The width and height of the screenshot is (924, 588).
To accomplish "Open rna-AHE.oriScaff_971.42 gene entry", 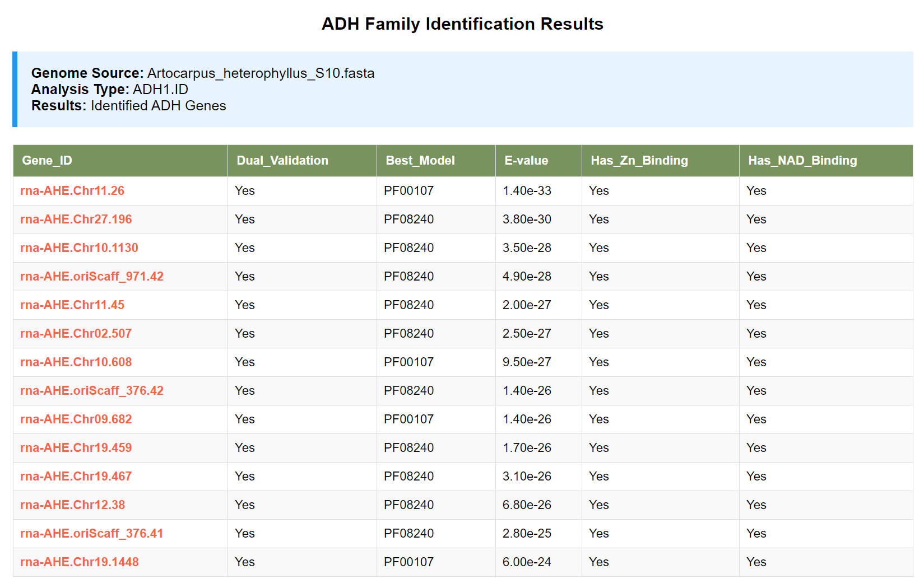I will pyautogui.click(x=92, y=277).
